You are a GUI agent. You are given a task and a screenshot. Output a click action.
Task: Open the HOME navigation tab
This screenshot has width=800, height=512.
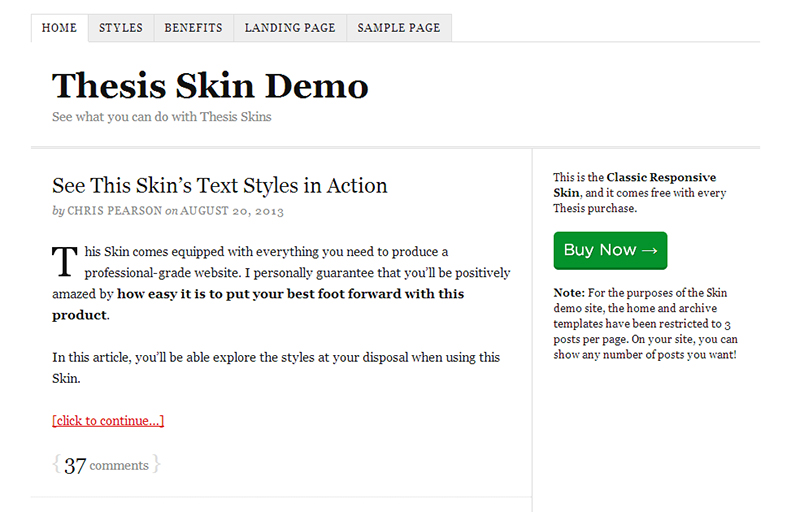pyautogui.click(x=59, y=28)
